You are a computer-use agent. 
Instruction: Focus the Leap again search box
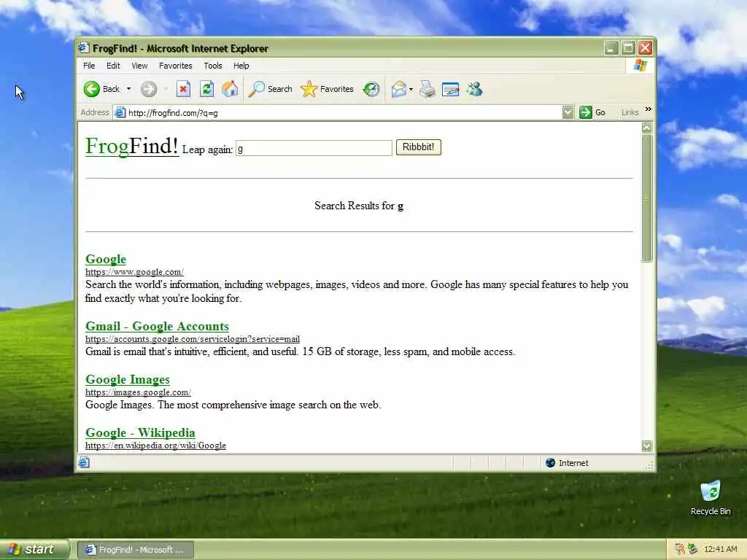(314, 148)
